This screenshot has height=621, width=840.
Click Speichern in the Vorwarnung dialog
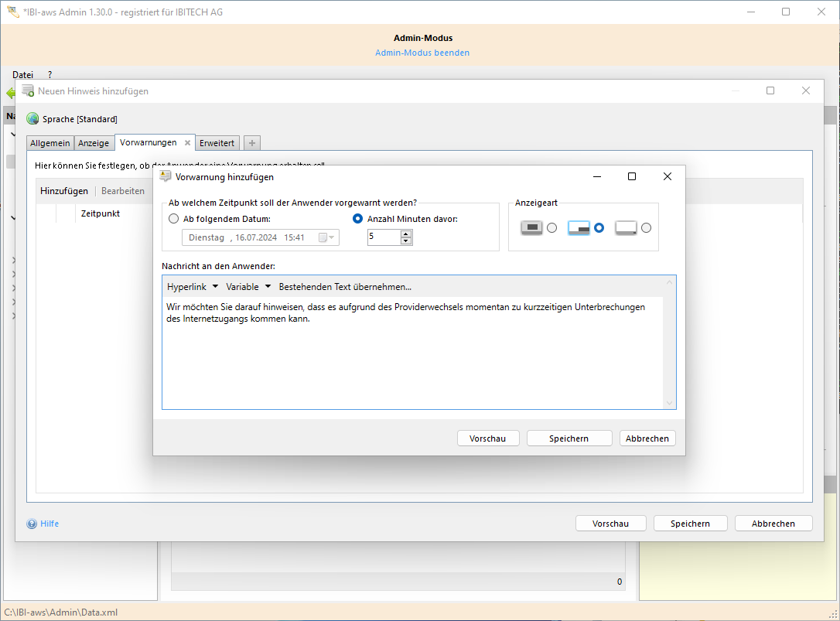569,438
